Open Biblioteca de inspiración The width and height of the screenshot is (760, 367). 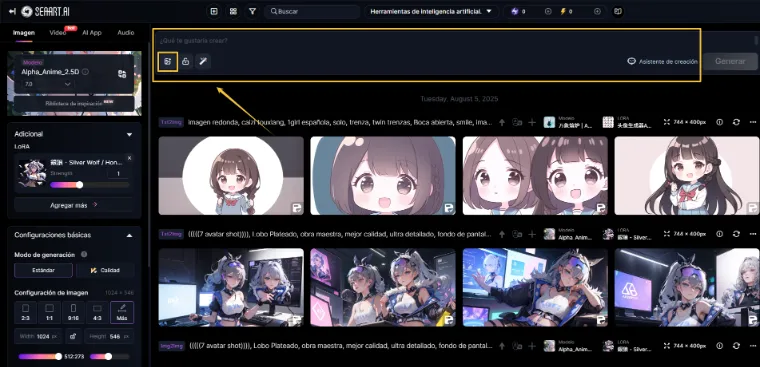coord(74,103)
